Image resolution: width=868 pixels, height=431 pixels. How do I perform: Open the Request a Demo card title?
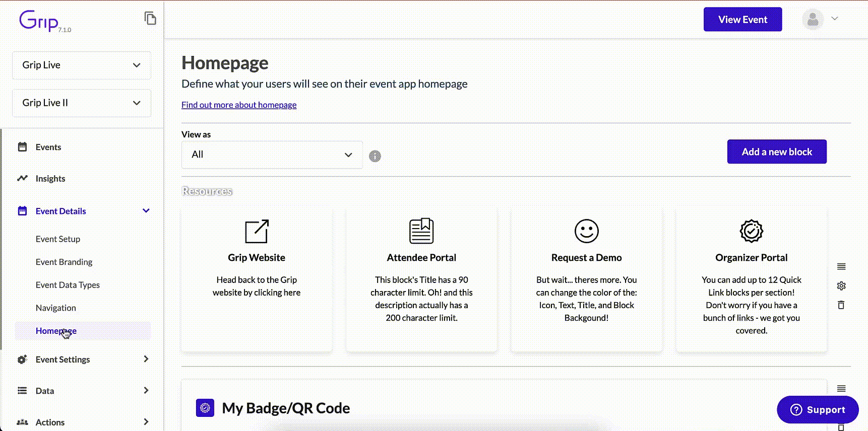[x=587, y=258]
